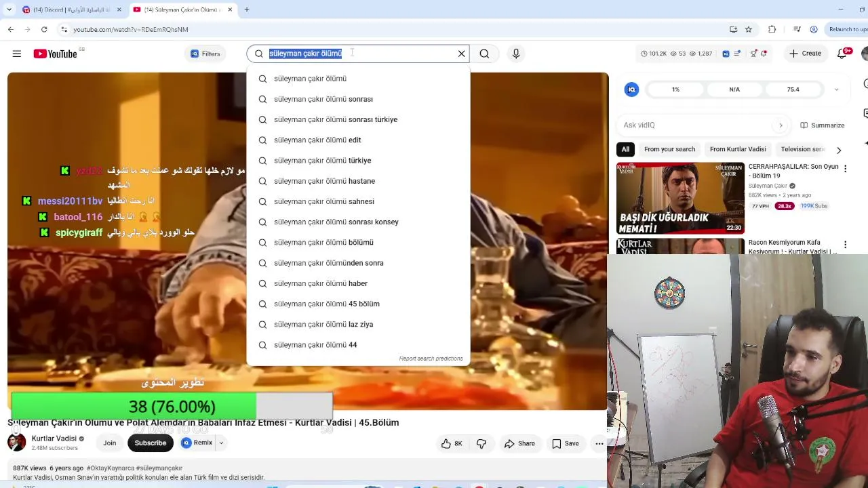The width and height of the screenshot is (868, 488).
Task: Click the round vidIQ score logo
Action: pos(631,89)
